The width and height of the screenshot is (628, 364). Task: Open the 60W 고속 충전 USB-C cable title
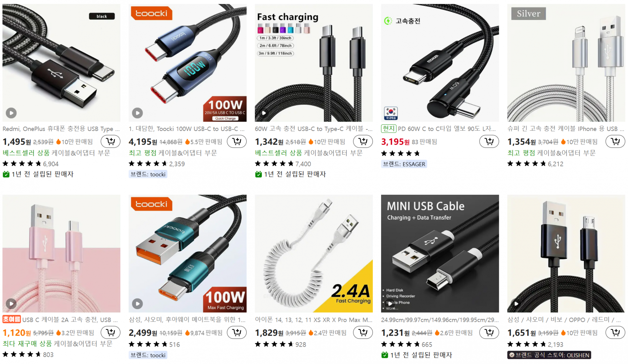[314, 129]
